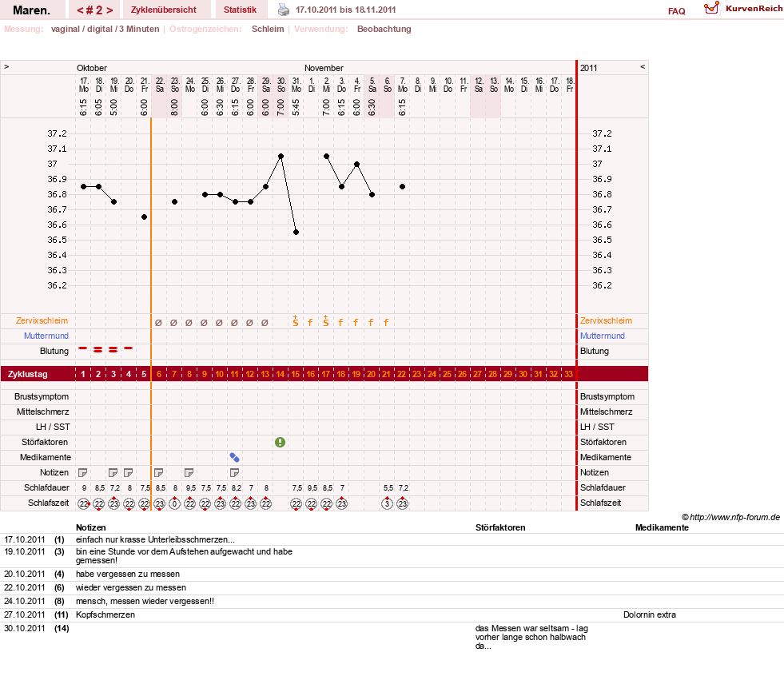This screenshot has height=688, width=784.
Task: Open the FAQ link
Action: [x=676, y=11]
